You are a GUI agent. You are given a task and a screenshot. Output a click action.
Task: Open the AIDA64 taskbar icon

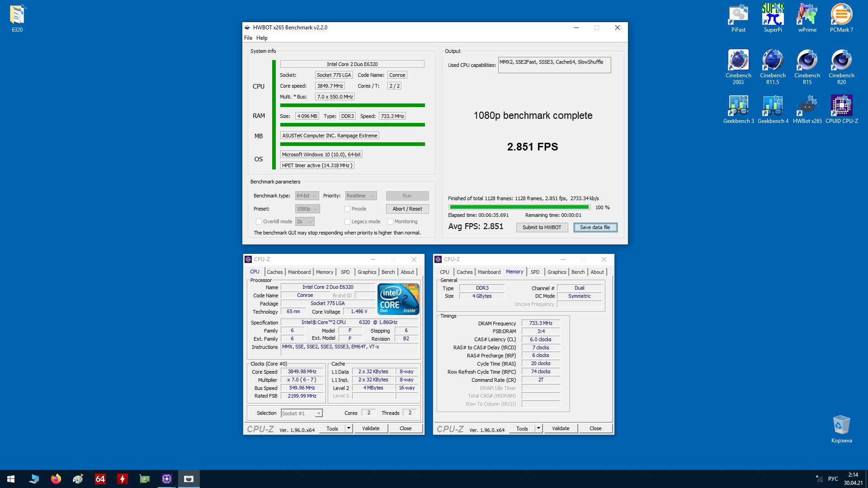coord(100,479)
